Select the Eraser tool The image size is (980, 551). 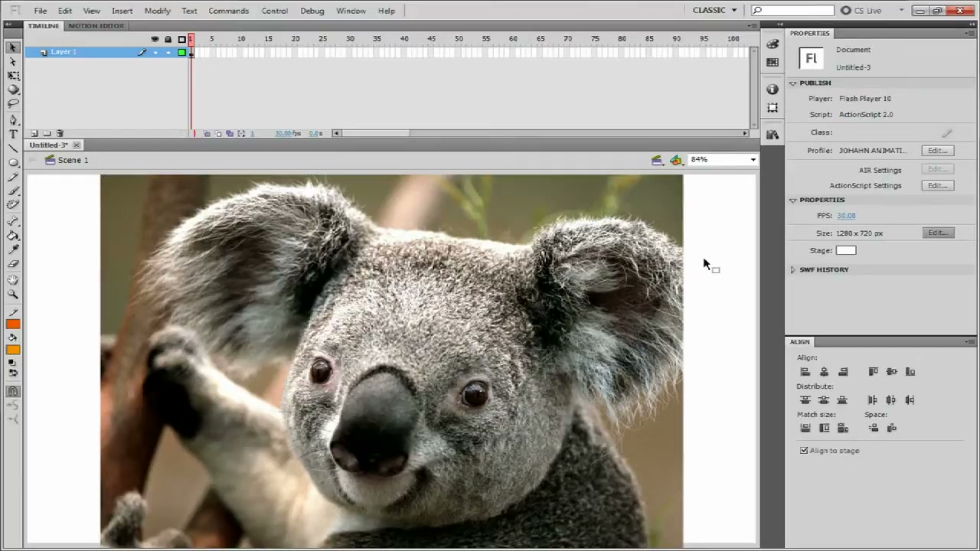point(13,263)
